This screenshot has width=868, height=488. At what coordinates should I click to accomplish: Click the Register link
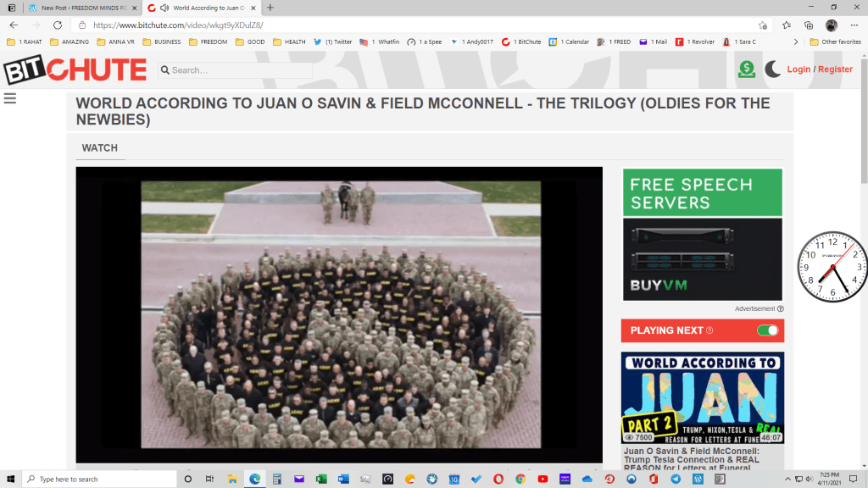(835, 69)
